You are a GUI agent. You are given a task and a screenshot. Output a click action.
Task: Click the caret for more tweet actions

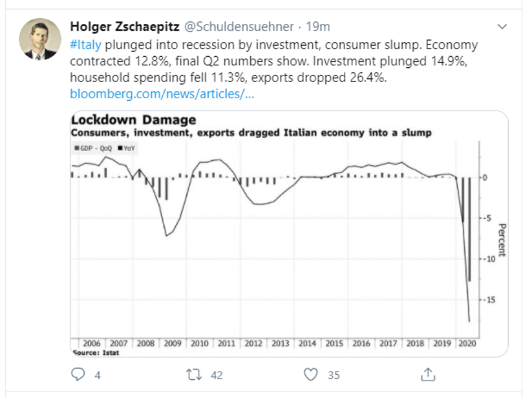pyautogui.click(x=502, y=26)
